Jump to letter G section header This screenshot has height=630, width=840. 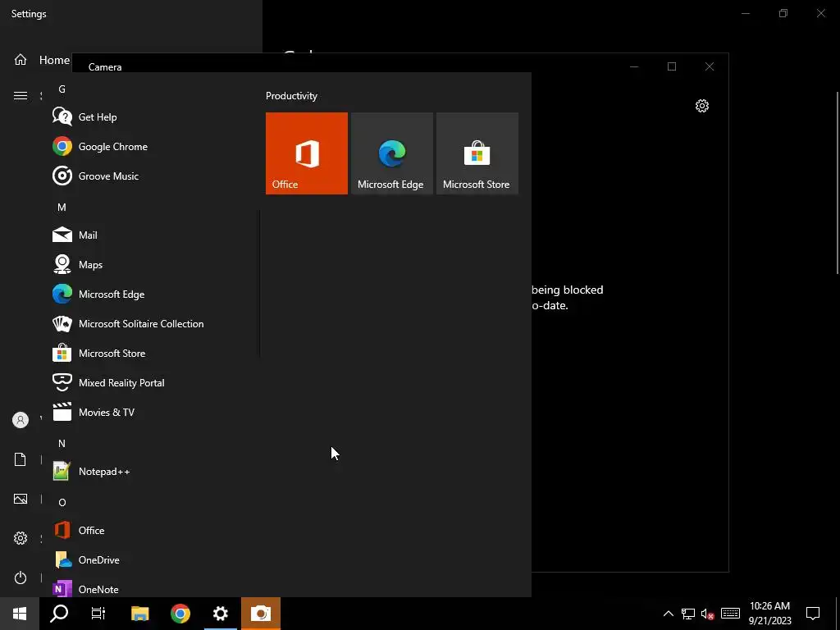(x=62, y=89)
